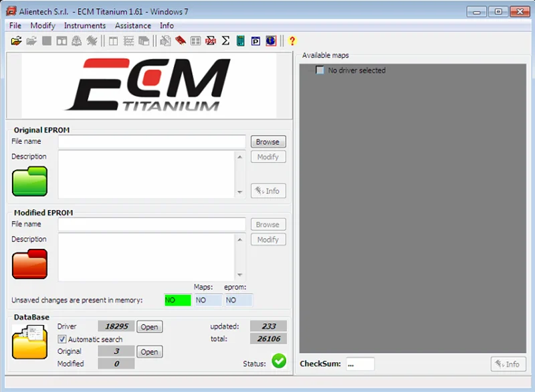
Task: Click the greyed dashed-lines grid toolbar icon
Action: pyautogui.click(x=128, y=41)
